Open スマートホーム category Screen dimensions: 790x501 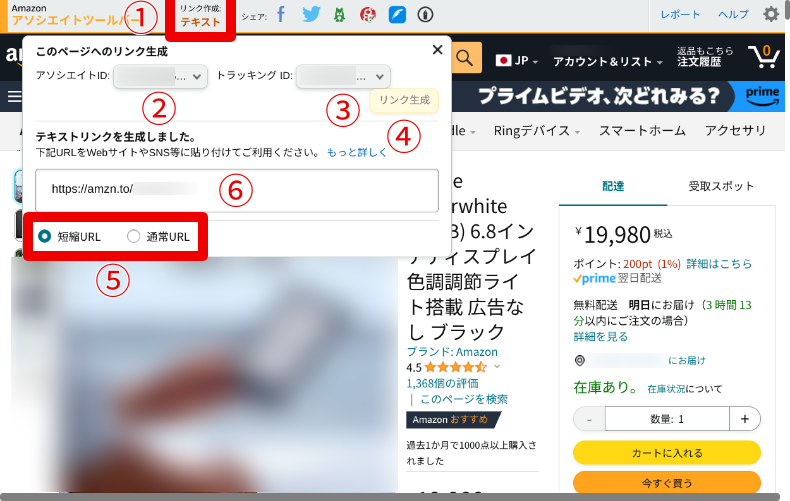tap(642, 131)
